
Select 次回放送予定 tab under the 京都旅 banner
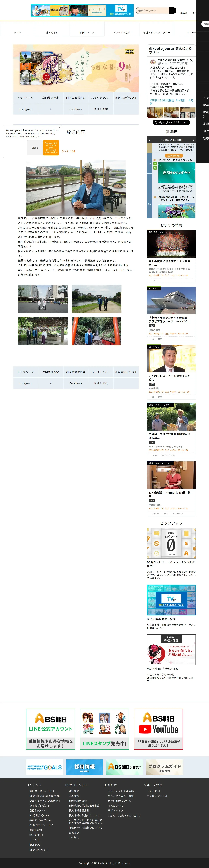tap(50, 98)
